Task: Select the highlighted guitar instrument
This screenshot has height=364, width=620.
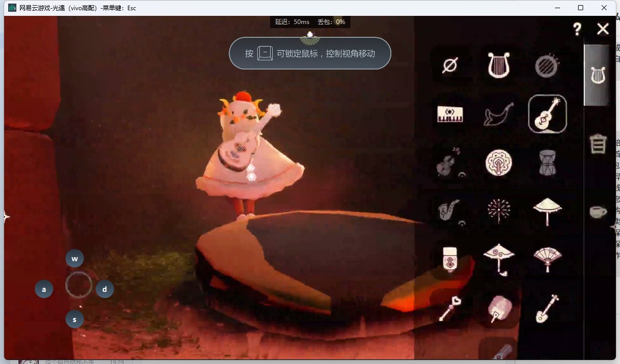Action: tap(547, 114)
